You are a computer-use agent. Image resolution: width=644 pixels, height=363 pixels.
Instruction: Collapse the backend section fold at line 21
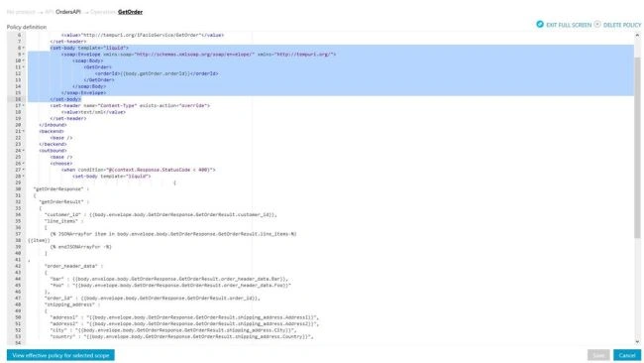point(24,131)
